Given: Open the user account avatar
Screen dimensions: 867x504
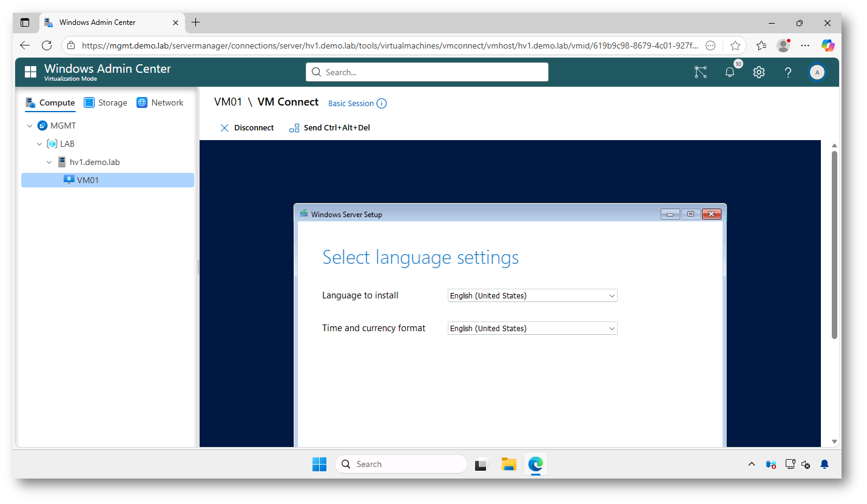Looking at the screenshot, I should pyautogui.click(x=817, y=72).
